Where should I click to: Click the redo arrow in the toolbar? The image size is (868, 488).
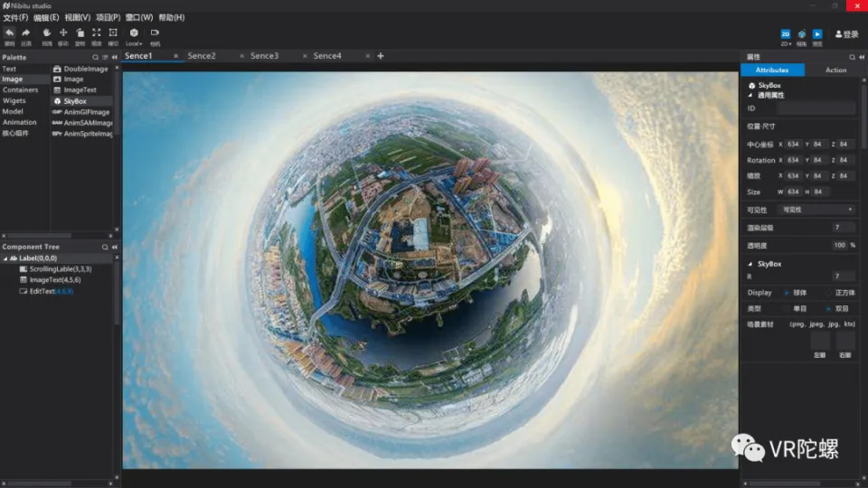tap(26, 33)
